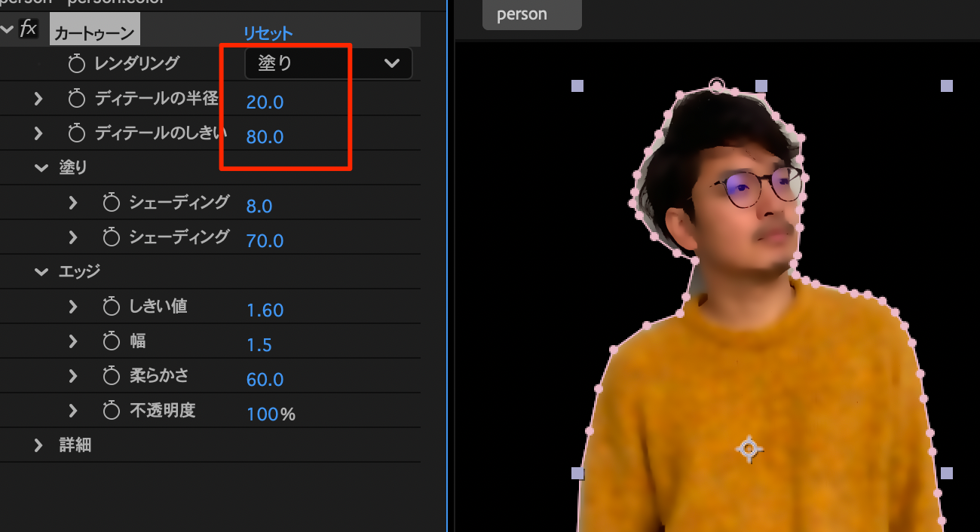Enable keyframing stopwatch for 柔らかさ
The height and width of the screenshot is (532, 980).
tap(112, 376)
